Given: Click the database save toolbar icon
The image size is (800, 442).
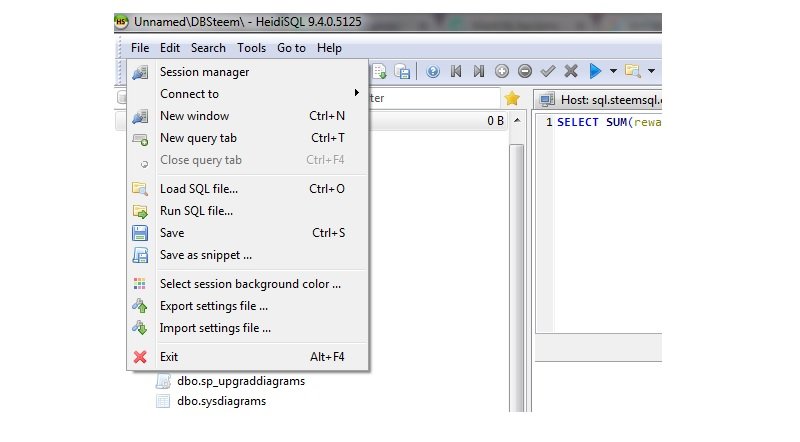Looking at the screenshot, I should coord(403,71).
